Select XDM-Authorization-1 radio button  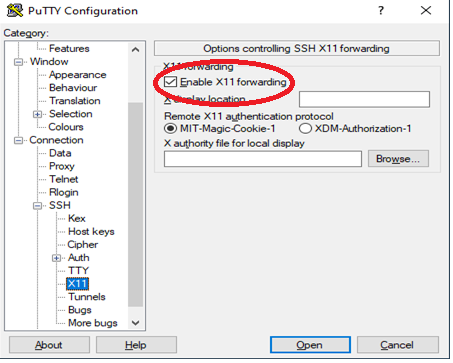305,128
